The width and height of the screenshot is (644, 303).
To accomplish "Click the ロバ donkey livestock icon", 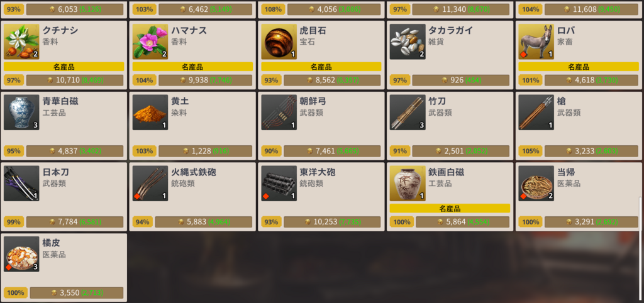I will (536, 41).
